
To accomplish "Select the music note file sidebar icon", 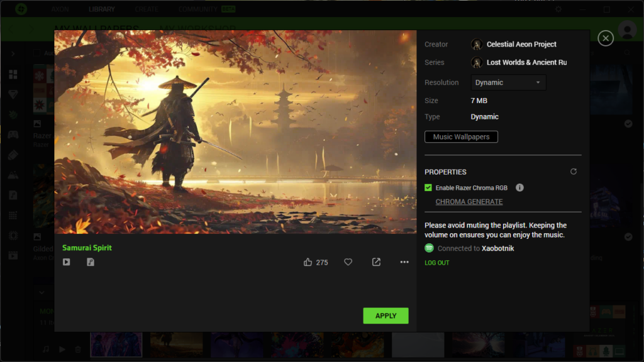I will click(13, 195).
